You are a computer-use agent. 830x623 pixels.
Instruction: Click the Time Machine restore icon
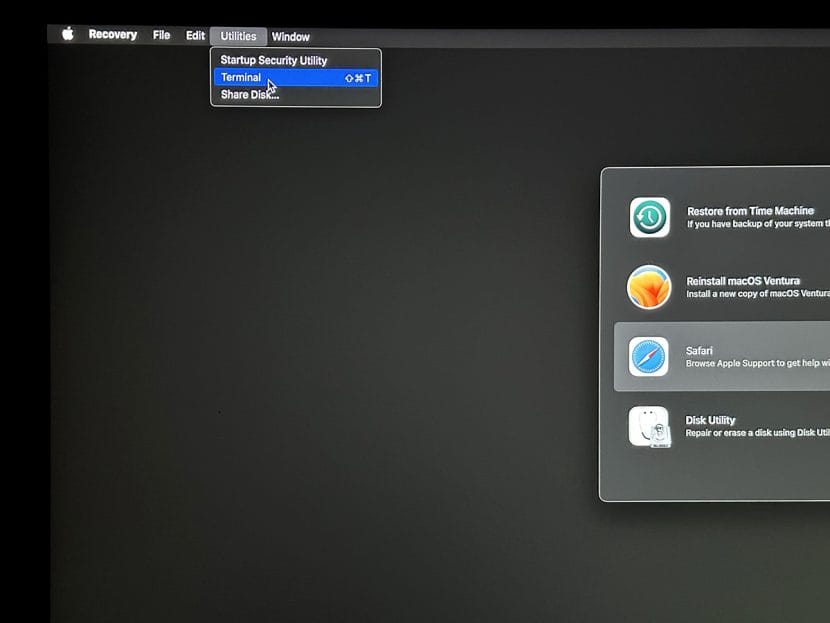coord(650,217)
